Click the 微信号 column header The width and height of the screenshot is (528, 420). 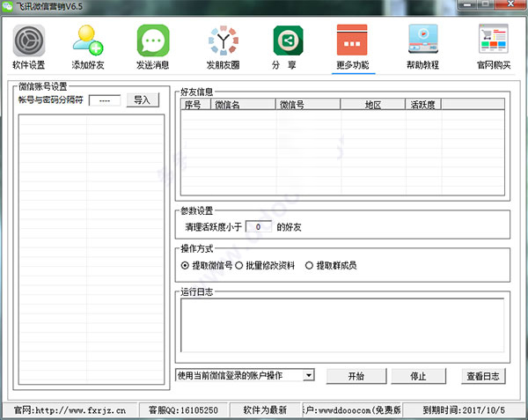[308, 105]
